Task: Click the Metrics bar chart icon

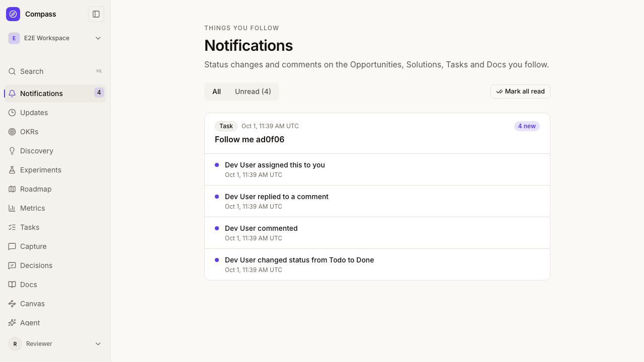Action: point(12,208)
